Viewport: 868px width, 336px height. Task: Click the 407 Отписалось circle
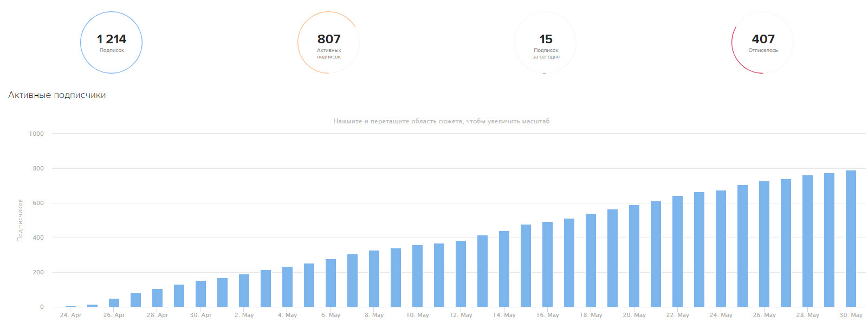(762, 42)
